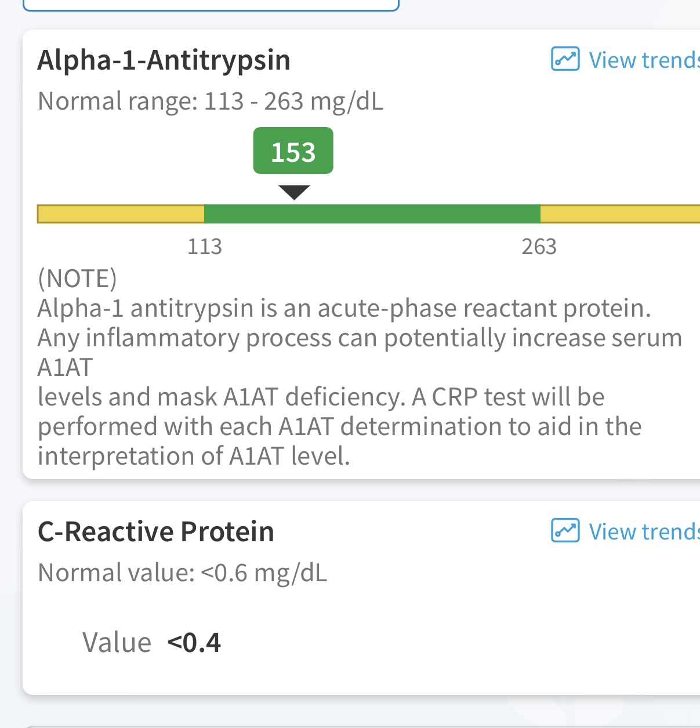Click the Alpha-1-Antitrypsin trend chart icon
The width and height of the screenshot is (700, 728).
click(x=565, y=59)
